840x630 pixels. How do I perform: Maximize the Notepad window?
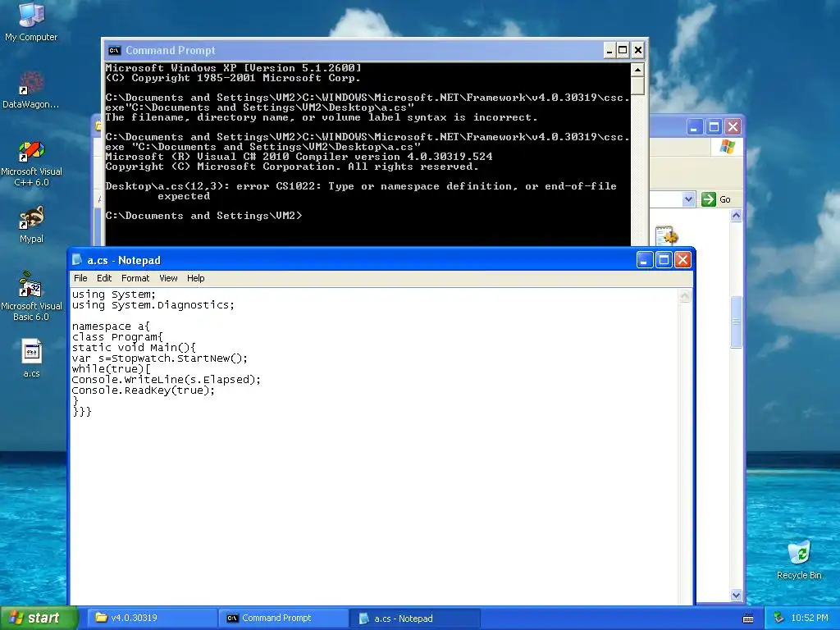point(664,260)
